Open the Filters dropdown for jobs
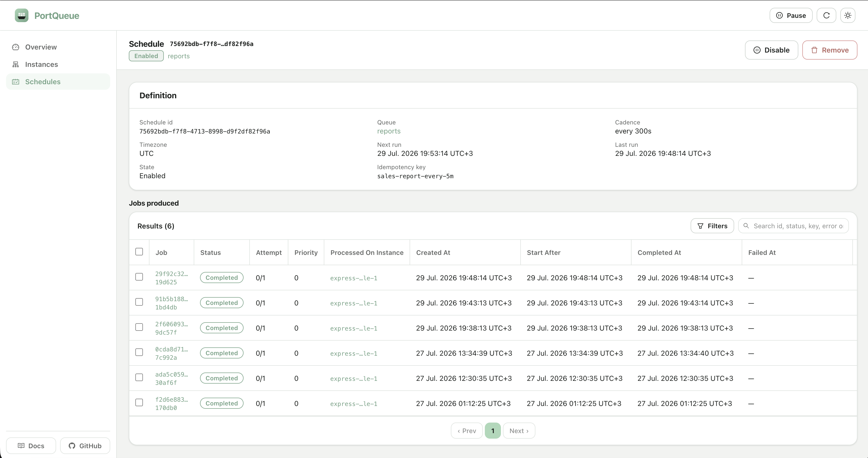This screenshot has width=868, height=458. coord(712,226)
